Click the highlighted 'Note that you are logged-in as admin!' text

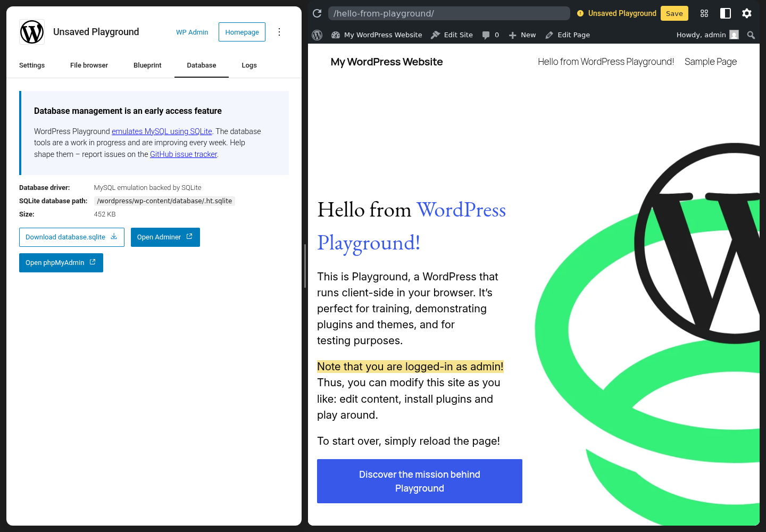[410, 367]
